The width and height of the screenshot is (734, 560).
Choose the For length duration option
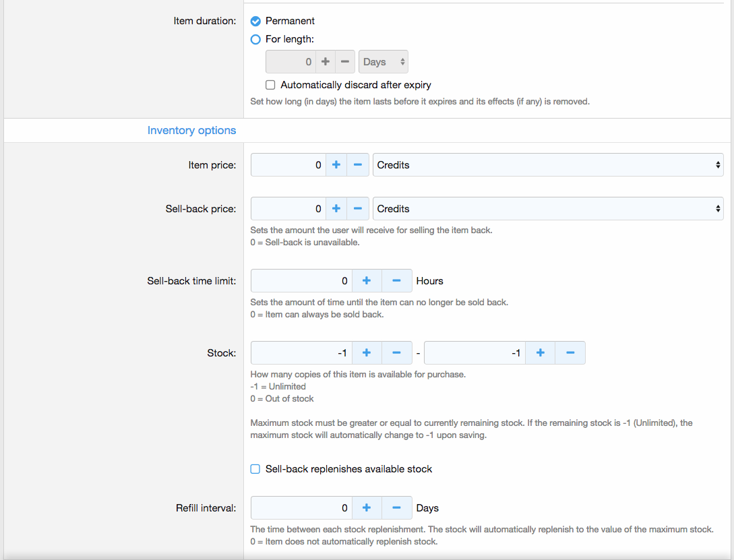tap(255, 39)
